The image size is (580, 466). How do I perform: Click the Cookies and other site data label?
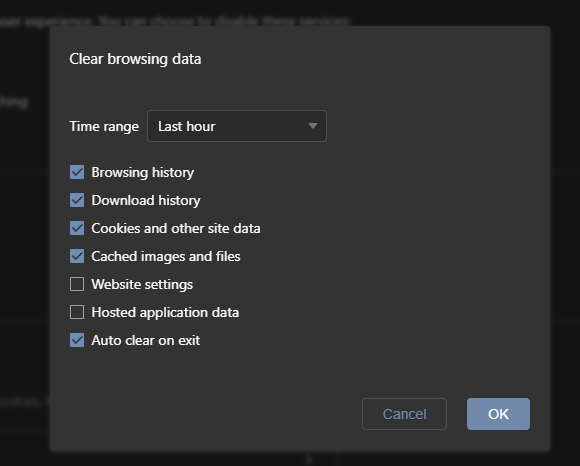176,229
